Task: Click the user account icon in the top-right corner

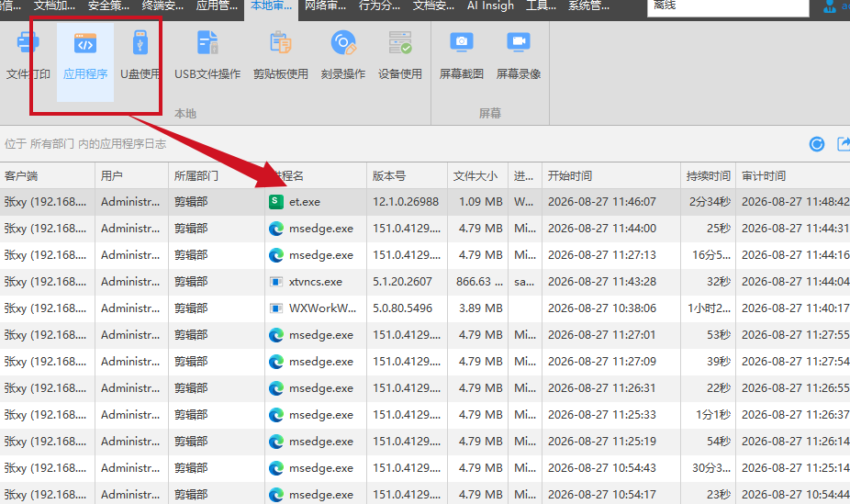Action: click(x=830, y=6)
